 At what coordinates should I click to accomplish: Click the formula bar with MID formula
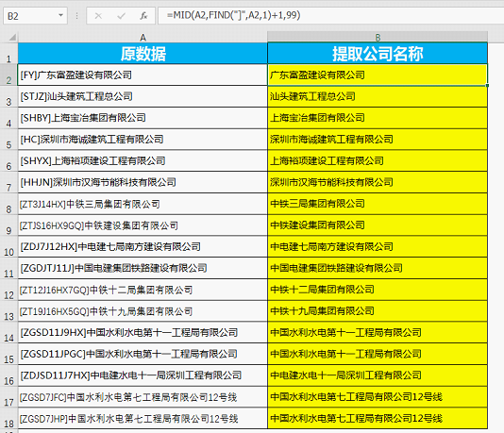click(x=331, y=15)
